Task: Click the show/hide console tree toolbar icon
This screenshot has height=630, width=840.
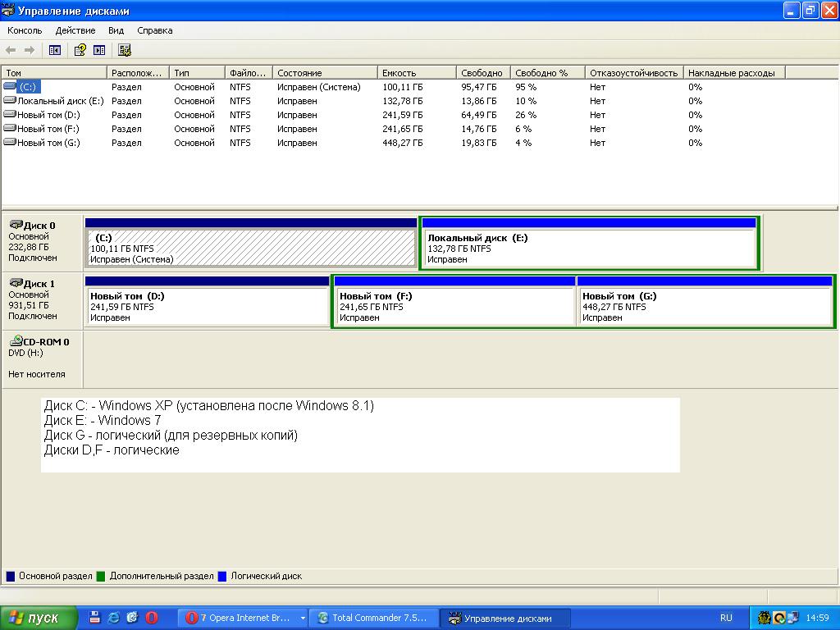Action: click(55, 50)
